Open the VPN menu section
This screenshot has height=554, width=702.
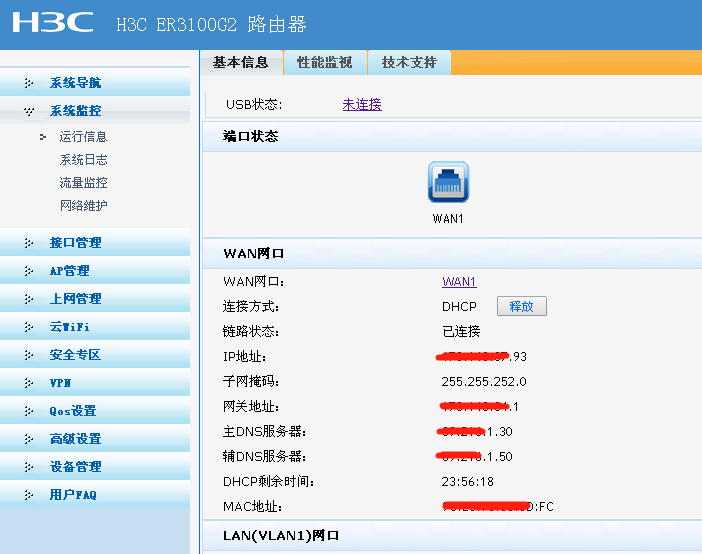point(95,382)
